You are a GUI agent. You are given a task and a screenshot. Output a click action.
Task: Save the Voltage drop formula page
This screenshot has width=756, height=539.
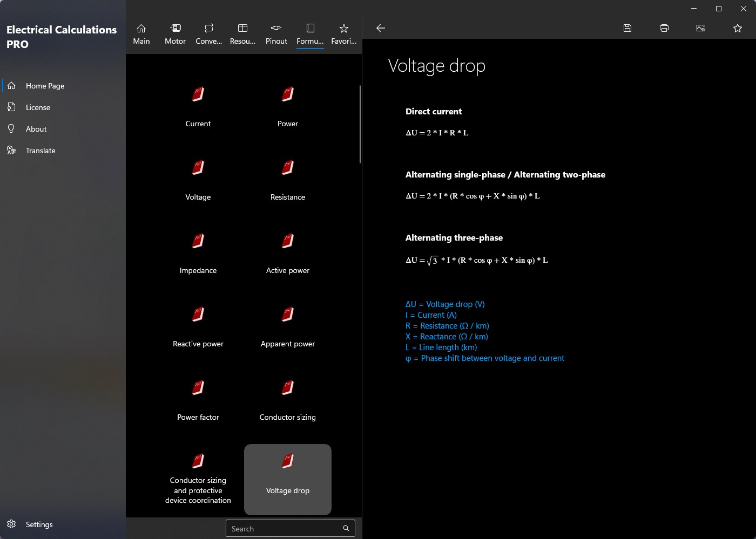click(627, 28)
